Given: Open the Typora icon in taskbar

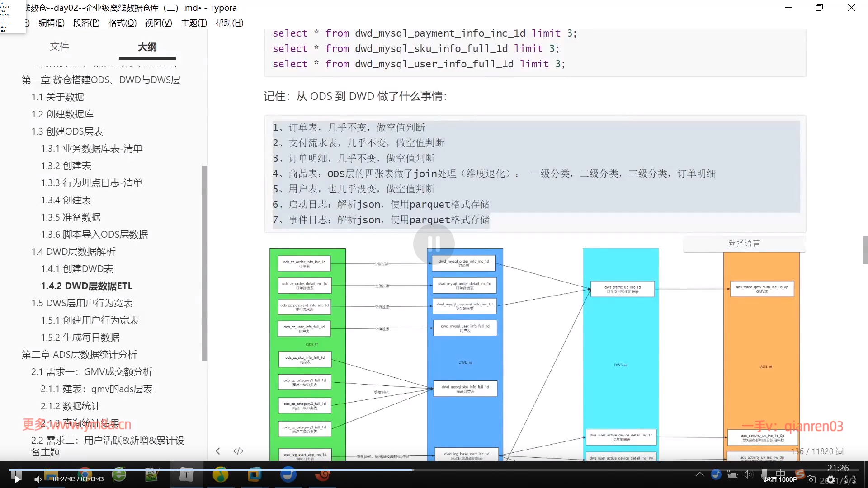Looking at the screenshot, I should tap(186, 474).
